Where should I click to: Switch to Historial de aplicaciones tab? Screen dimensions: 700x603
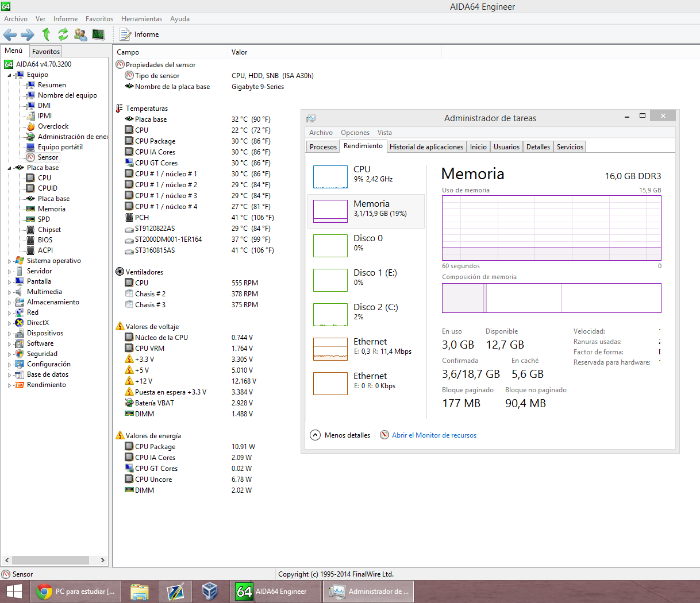click(426, 147)
